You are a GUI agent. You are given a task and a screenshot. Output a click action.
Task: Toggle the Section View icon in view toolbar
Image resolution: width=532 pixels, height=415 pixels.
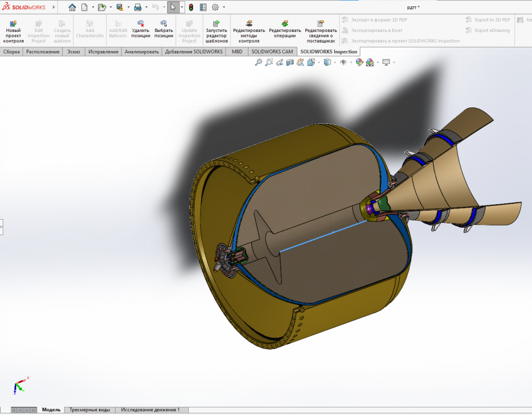click(x=290, y=62)
